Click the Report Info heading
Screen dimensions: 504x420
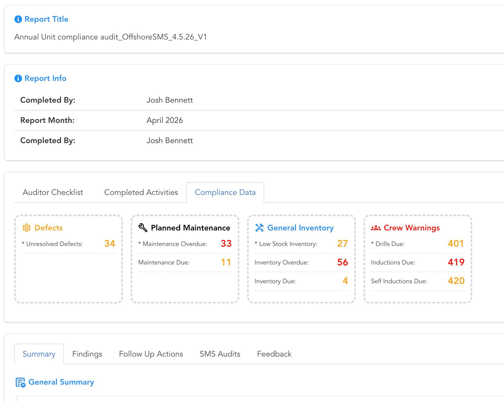tap(45, 78)
